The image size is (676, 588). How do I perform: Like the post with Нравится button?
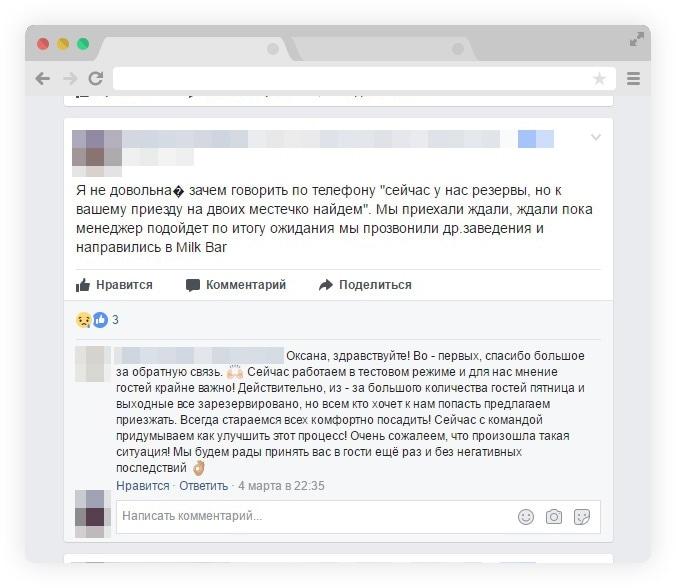point(114,285)
